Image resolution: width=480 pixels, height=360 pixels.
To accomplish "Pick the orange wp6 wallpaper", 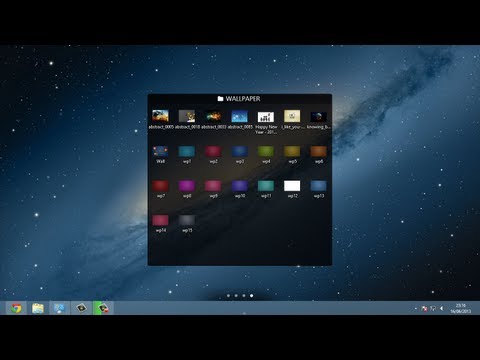I will pos(319,151).
